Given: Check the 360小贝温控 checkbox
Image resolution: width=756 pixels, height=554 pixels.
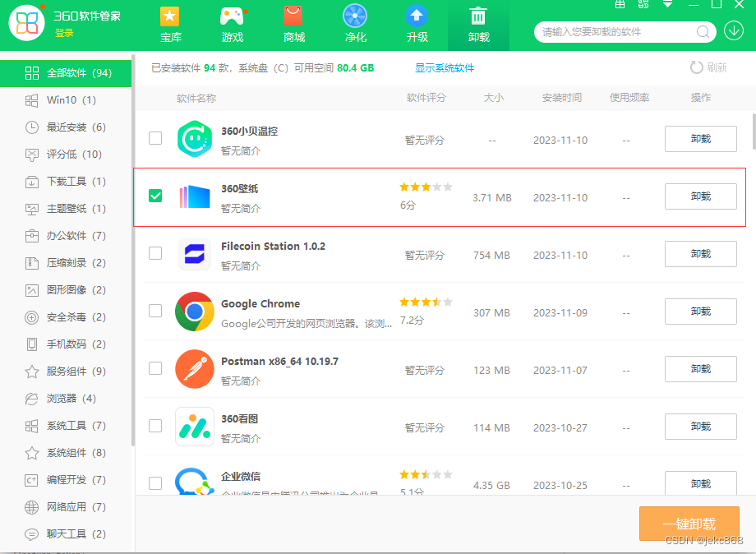Looking at the screenshot, I should tap(155, 138).
